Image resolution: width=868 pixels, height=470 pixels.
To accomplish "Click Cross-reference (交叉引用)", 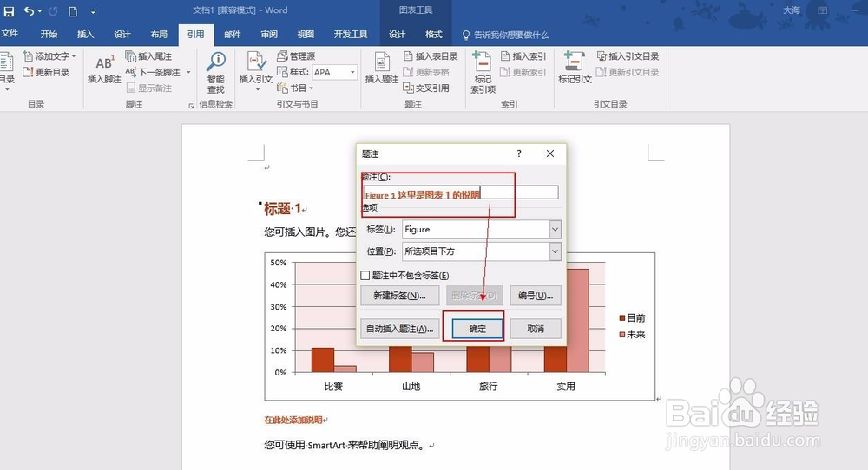I will pos(426,88).
